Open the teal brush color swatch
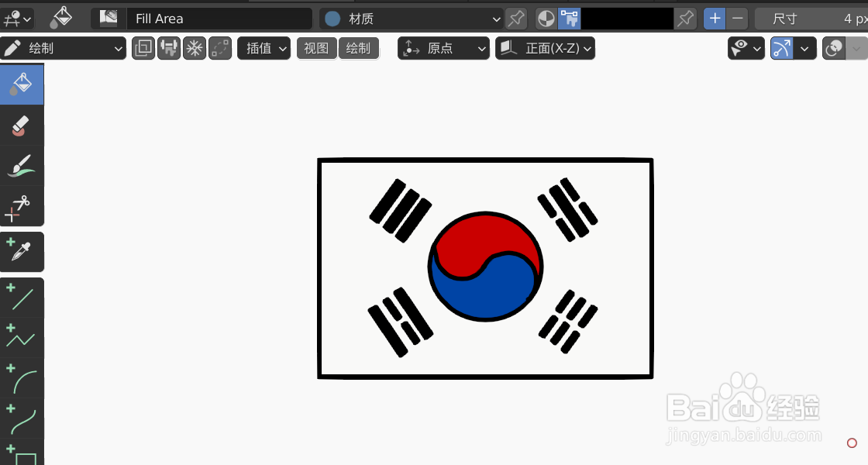This screenshot has height=465, width=868. (333, 18)
